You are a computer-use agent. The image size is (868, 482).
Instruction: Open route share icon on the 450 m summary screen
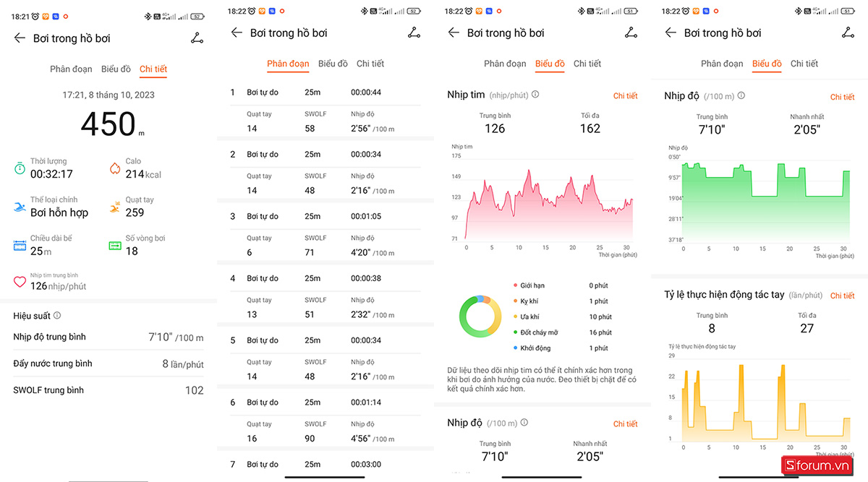pos(197,38)
